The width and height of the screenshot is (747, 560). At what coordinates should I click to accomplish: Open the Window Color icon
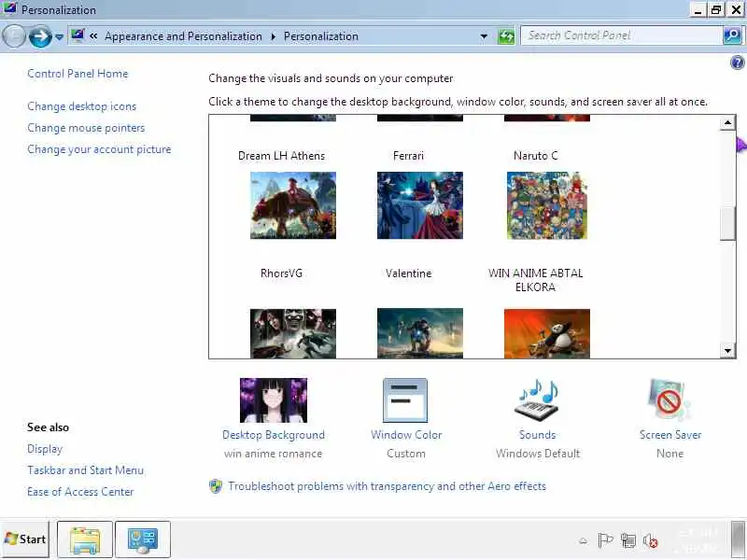[x=405, y=400]
